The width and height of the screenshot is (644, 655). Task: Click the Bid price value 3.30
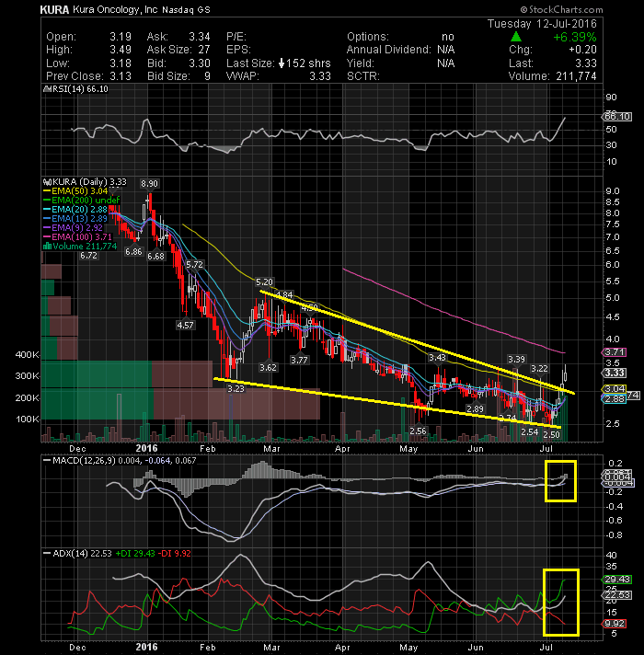(x=200, y=63)
